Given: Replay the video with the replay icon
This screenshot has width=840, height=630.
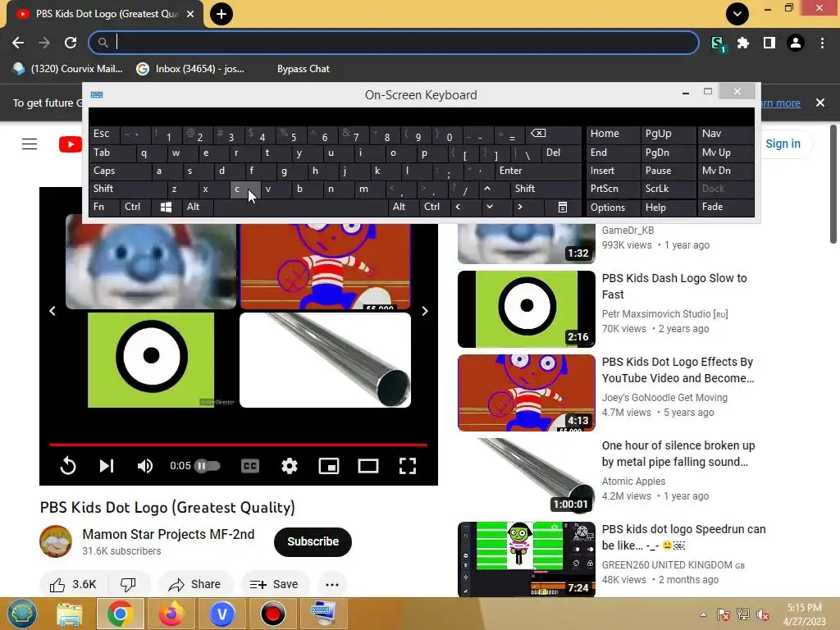Looking at the screenshot, I should 68,466.
